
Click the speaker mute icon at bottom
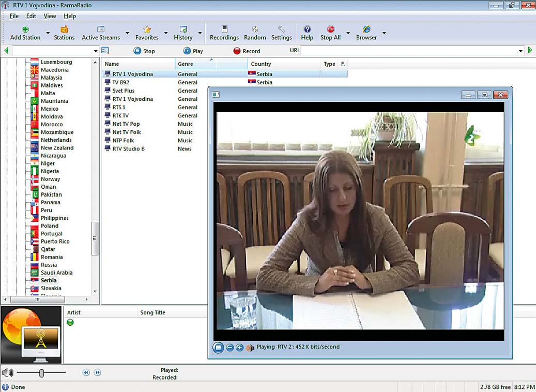click(x=8, y=372)
